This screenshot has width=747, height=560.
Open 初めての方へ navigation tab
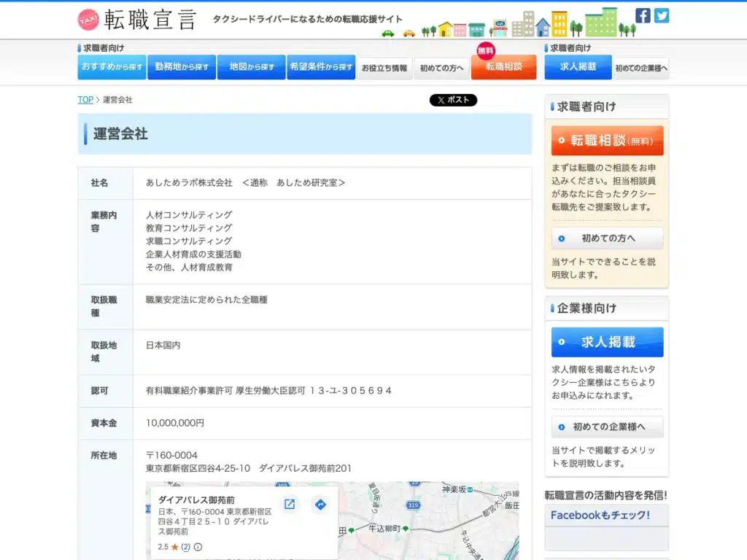[441, 68]
